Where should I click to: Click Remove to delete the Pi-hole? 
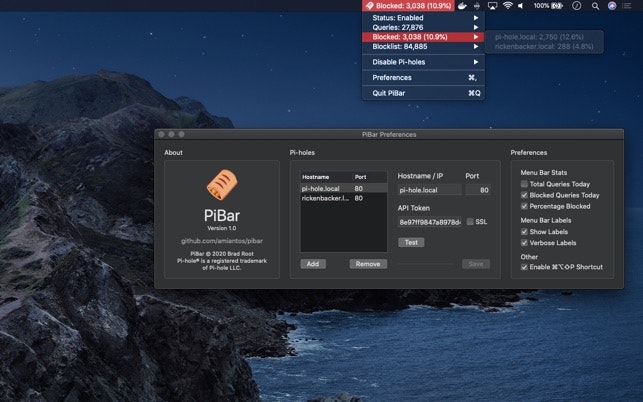point(368,264)
